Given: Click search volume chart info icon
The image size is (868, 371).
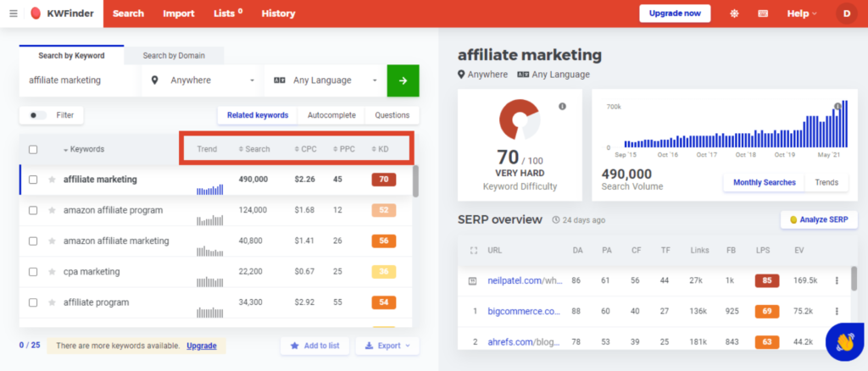Looking at the screenshot, I should 838,106.
